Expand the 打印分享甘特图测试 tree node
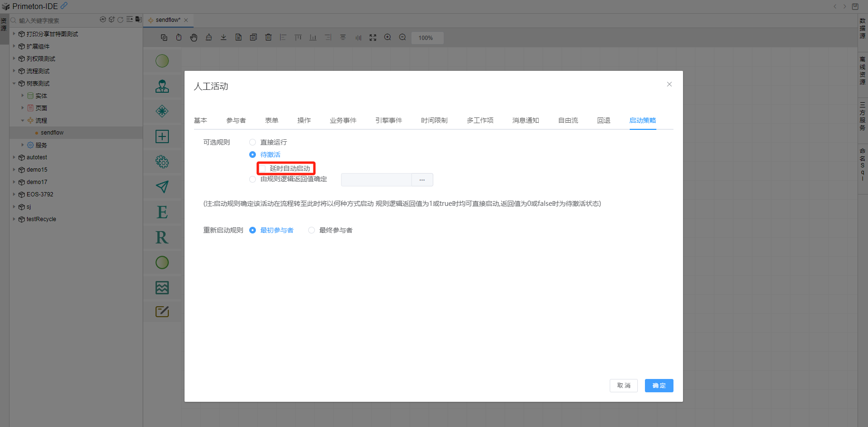The width and height of the screenshot is (868, 427). 14,34
